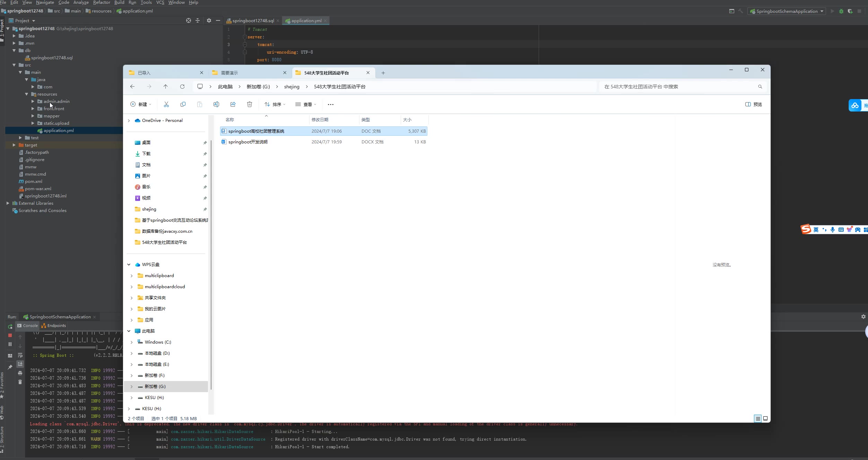Viewport: 868px width, 460px height.
Task: Open the Endpoints tab in Run panel
Action: [54, 326]
